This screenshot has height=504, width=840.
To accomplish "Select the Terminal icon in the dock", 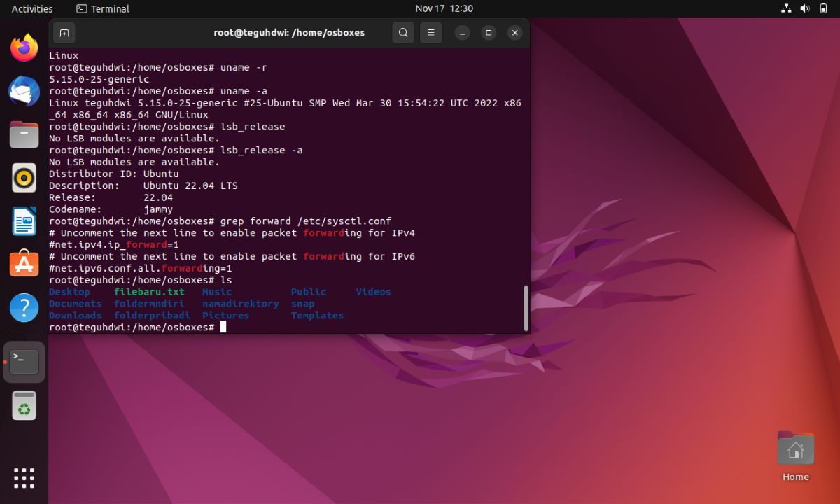I will (24, 362).
